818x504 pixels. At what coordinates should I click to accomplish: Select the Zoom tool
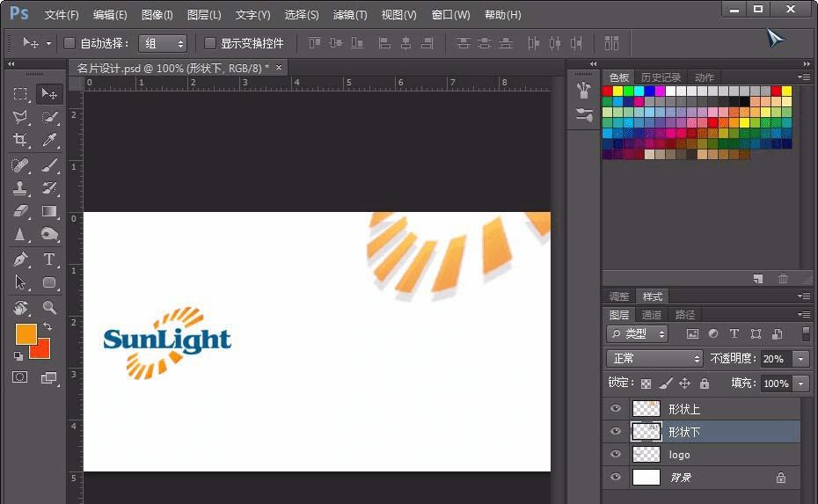(50, 308)
